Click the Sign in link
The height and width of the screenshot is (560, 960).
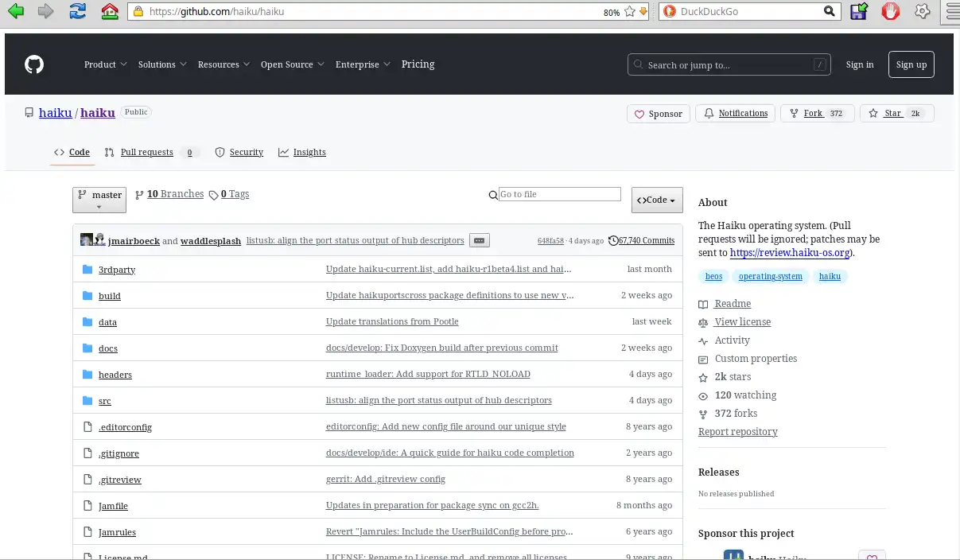click(x=860, y=64)
